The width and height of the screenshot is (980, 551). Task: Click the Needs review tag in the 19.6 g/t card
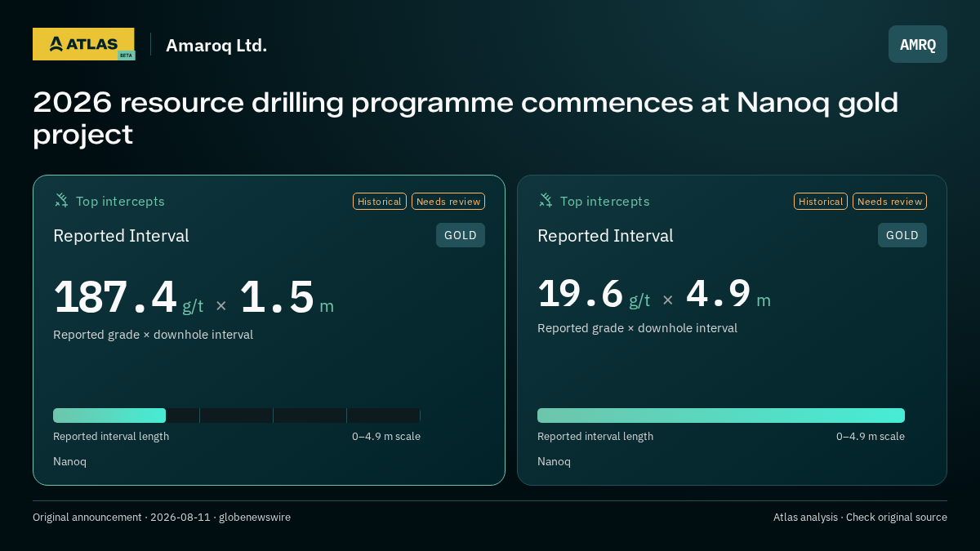tap(889, 202)
